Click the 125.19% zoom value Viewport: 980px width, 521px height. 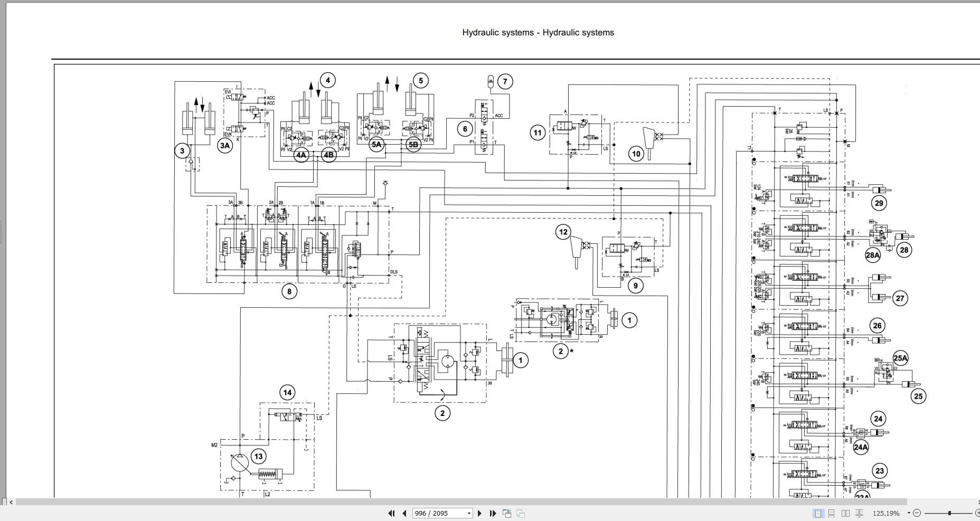click(x=886, y=513)
